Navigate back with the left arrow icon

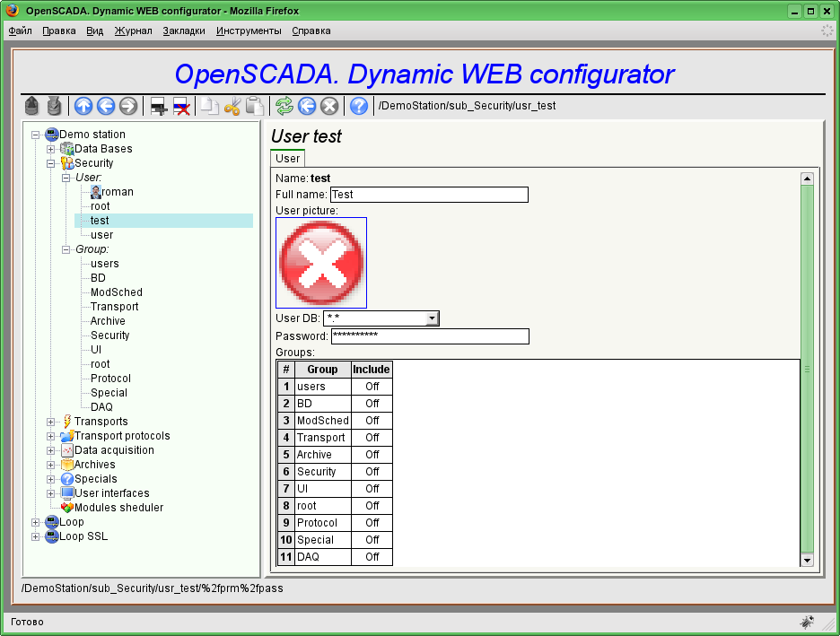106,106
